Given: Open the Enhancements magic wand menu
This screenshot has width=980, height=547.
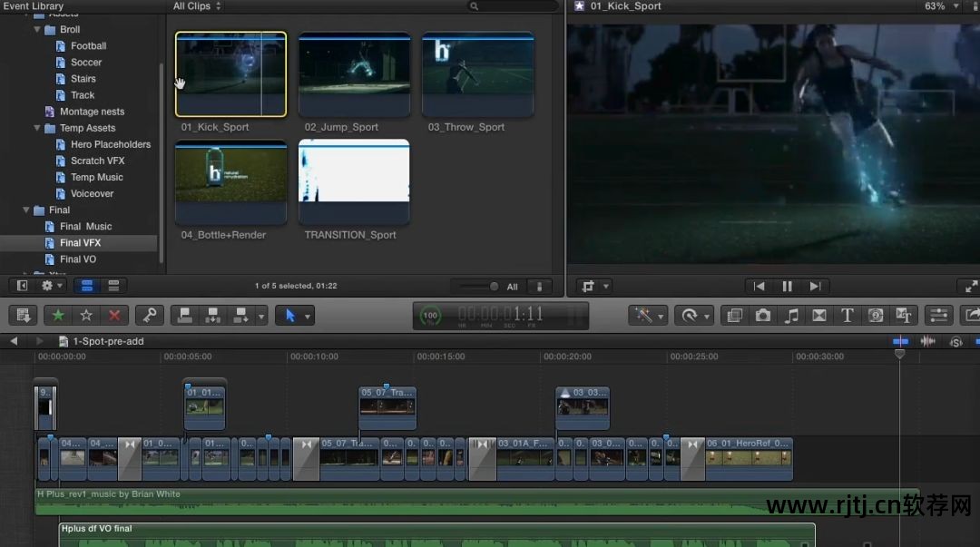Looking at the screenshot, I should (648, 316).
